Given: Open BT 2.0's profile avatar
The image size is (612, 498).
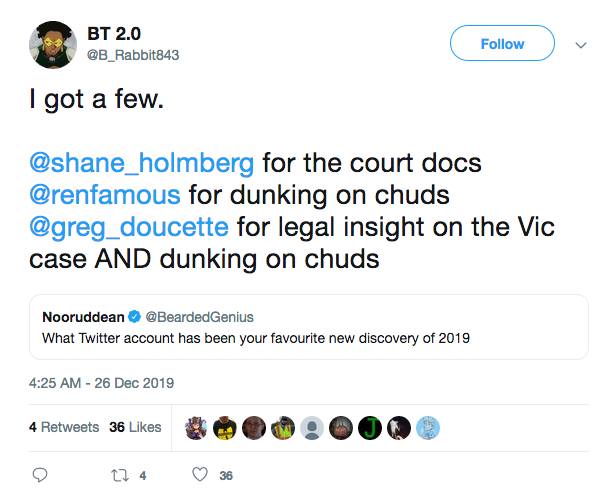Looking at the screenshot, I should 53,45.
